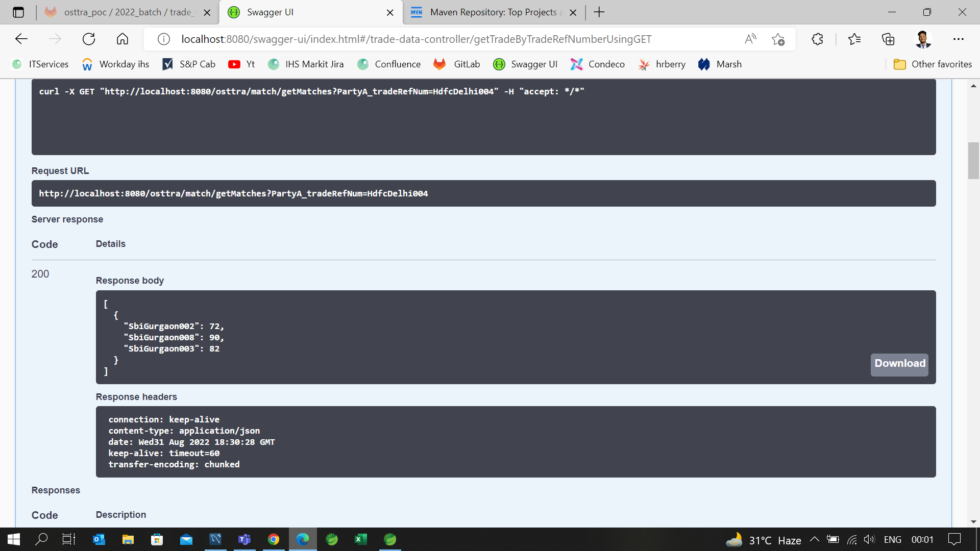The image size is (980, 551).
Task: Open a new browser tab
Action: pos(599,12)
